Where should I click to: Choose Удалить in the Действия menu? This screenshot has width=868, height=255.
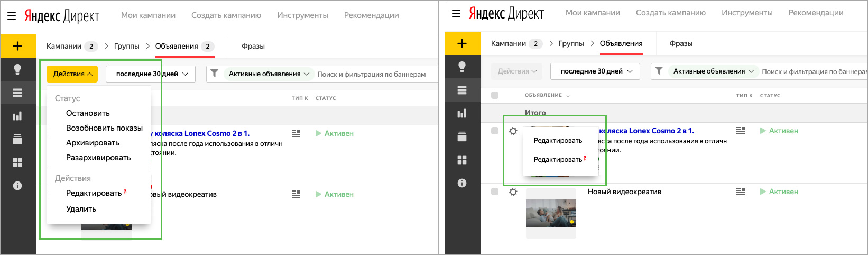(81, 209)
